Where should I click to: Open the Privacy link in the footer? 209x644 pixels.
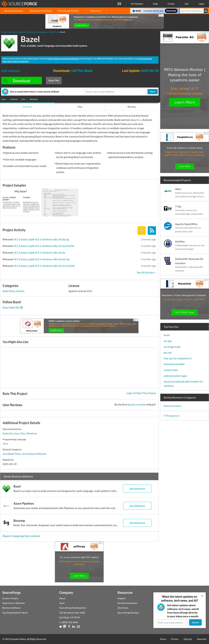pyautogui.click(x=175, y=639)
